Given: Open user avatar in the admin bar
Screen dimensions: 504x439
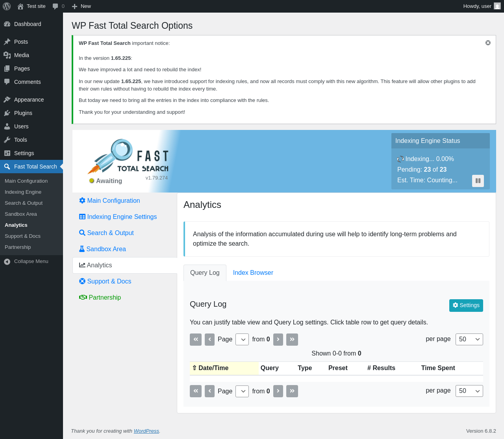Looking at the screenshot, I should pyautogui.click(x=497, y=6).
